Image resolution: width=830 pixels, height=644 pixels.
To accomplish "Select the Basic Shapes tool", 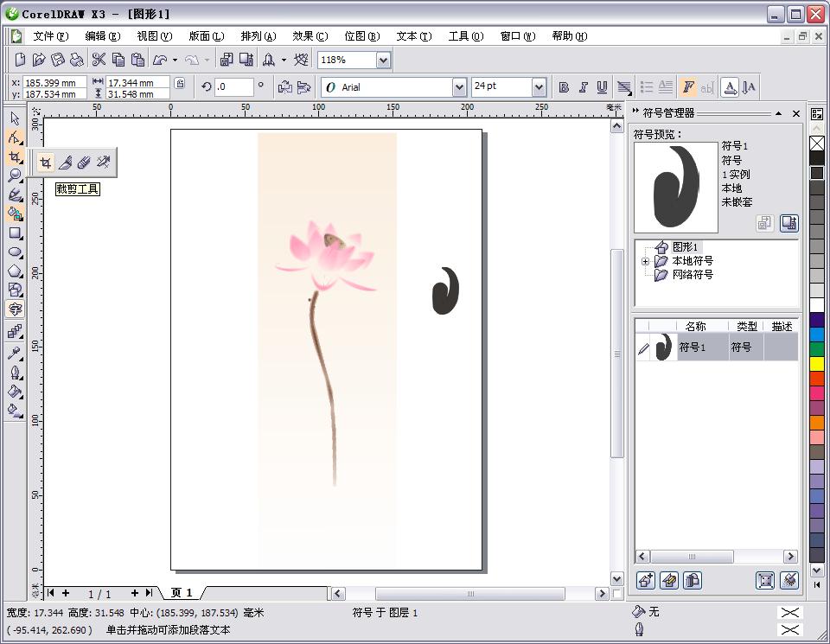I will (x=15, y=290).
